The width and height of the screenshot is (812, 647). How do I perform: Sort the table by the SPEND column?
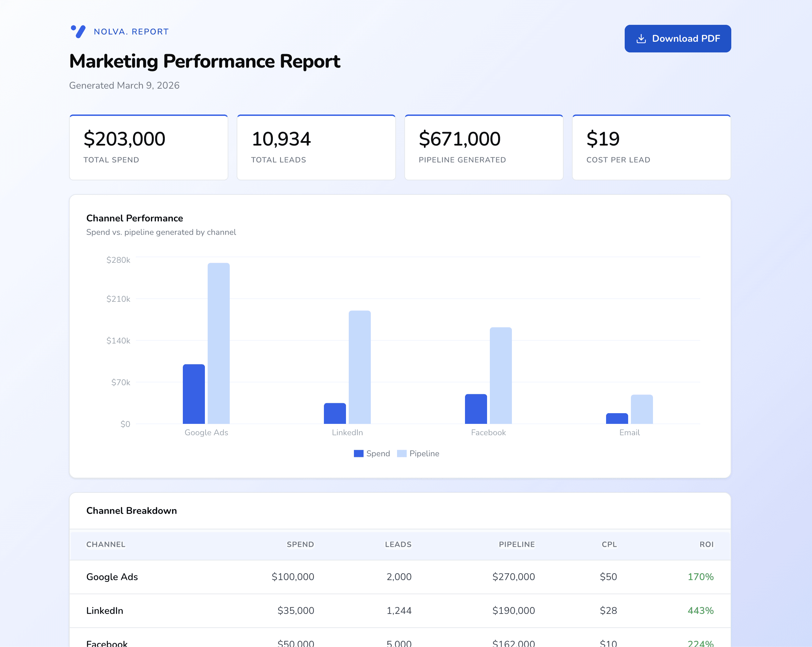tap(300, 544)
